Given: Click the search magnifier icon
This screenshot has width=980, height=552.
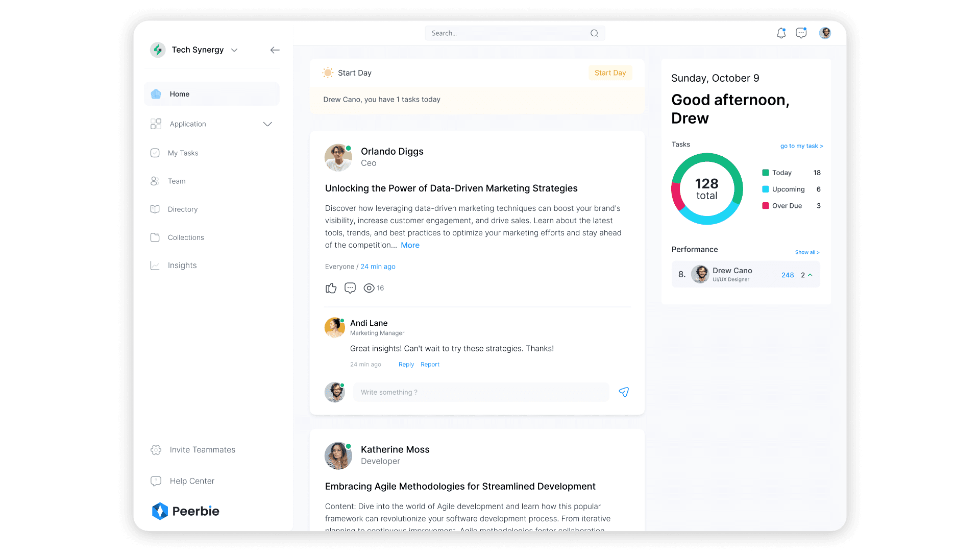Looking at the screenshot, I should point(594,33).
